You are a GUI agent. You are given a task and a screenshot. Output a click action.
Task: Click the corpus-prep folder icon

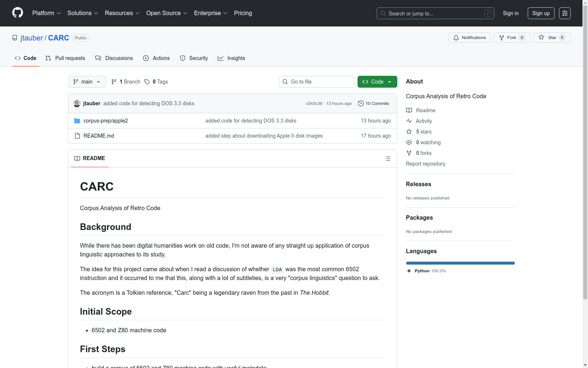(x=77, y=121)
